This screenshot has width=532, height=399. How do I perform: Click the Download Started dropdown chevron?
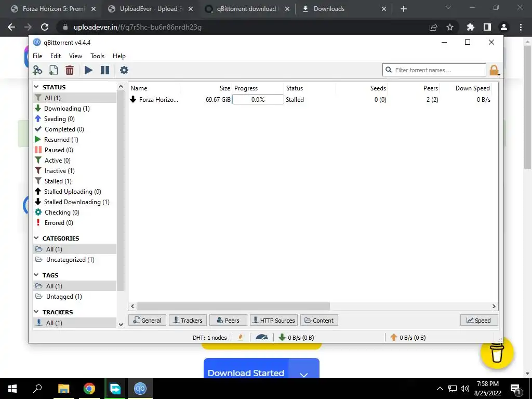tap(303, 374)
